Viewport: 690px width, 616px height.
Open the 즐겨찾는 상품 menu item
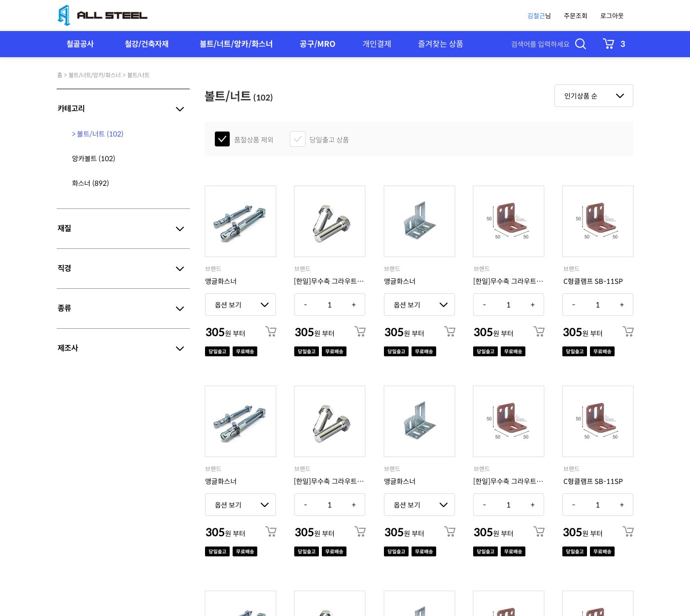pos(441,44)
